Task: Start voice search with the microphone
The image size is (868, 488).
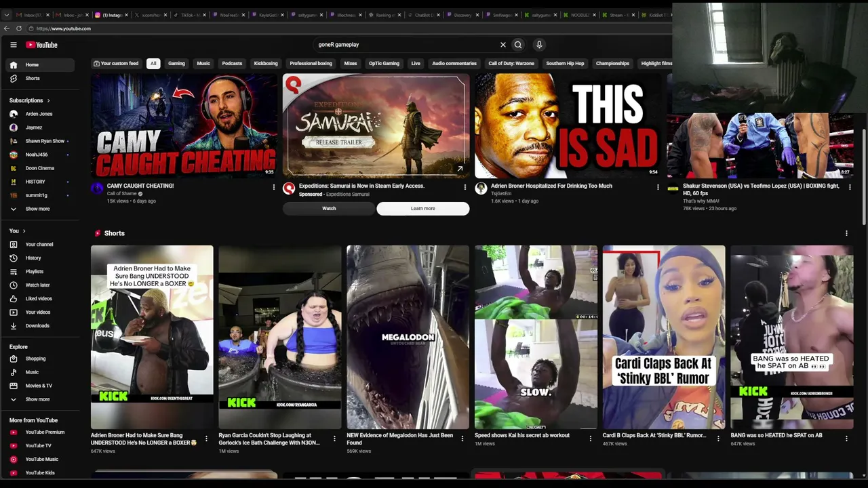Action: [x=539, y=45]
